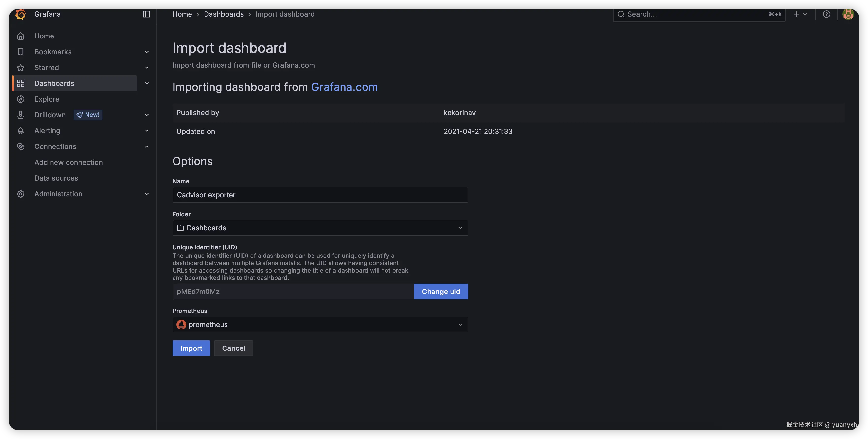The height and width of the screenshot is (439, 868).
Task: Click the Grafana logo
Action: click(x=20, y=14)
